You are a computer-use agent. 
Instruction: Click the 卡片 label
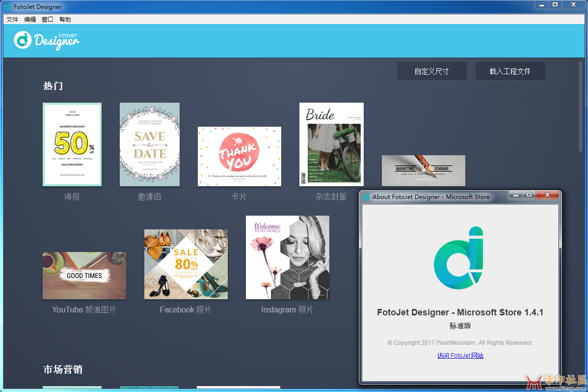[239, 197]
